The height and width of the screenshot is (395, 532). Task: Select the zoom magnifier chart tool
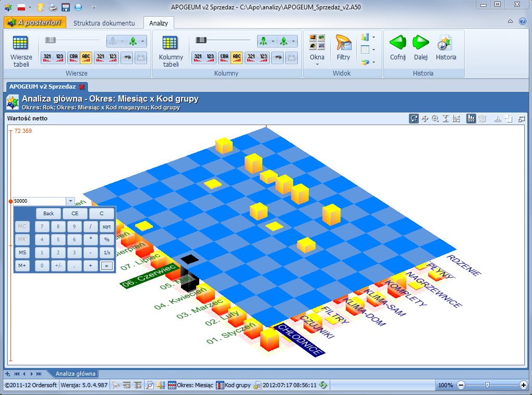435,119
